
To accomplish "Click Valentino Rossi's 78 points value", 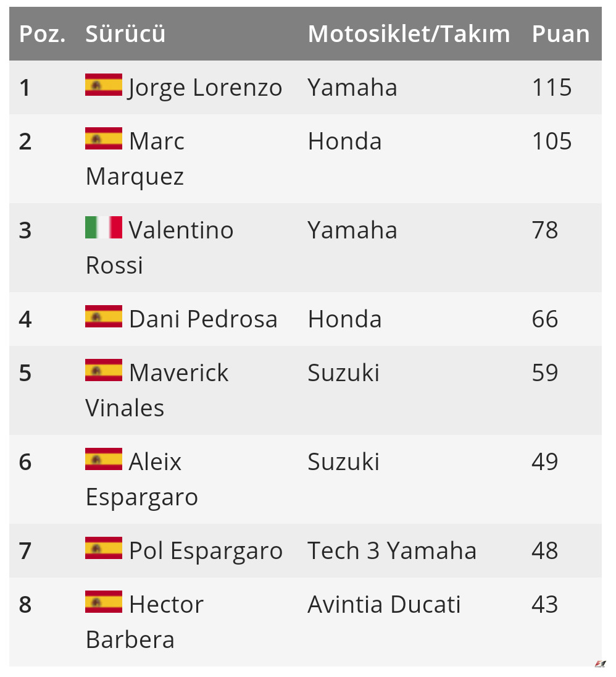I will tap(544, 230).
